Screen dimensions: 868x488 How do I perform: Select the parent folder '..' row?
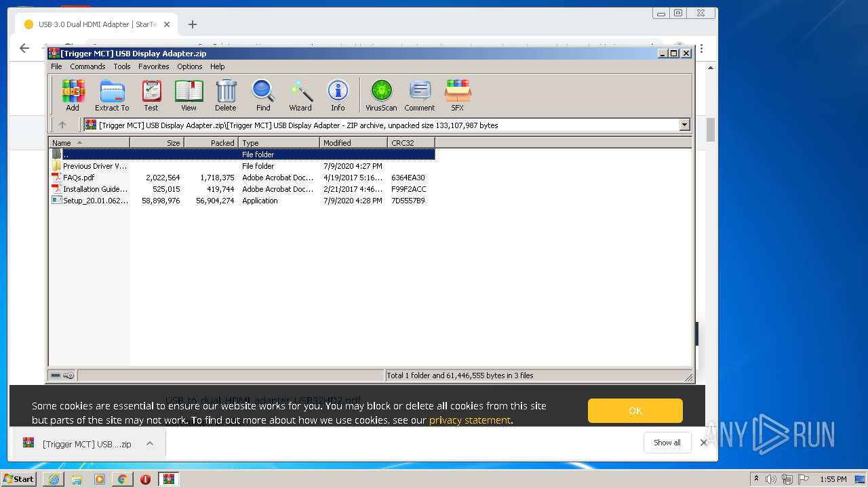[x=242, y=155]
